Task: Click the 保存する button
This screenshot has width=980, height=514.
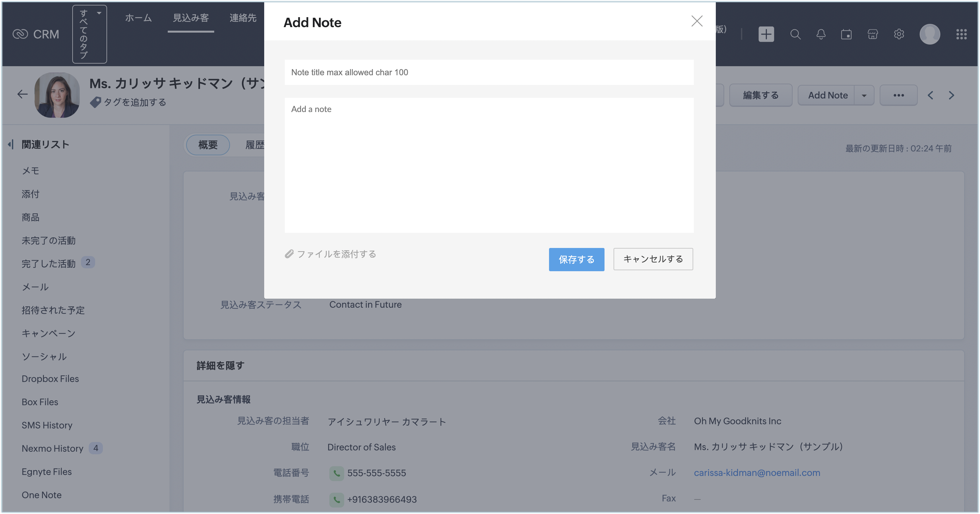Action: 576,259
